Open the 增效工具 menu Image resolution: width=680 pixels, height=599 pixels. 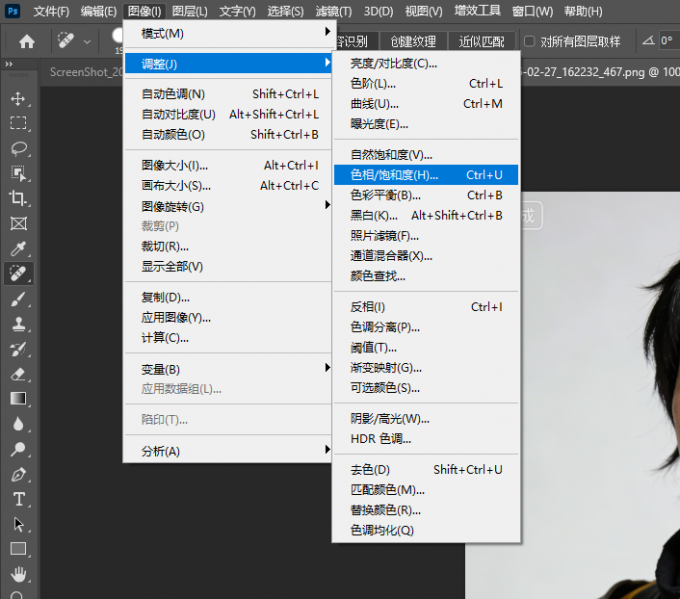point(477,11)
